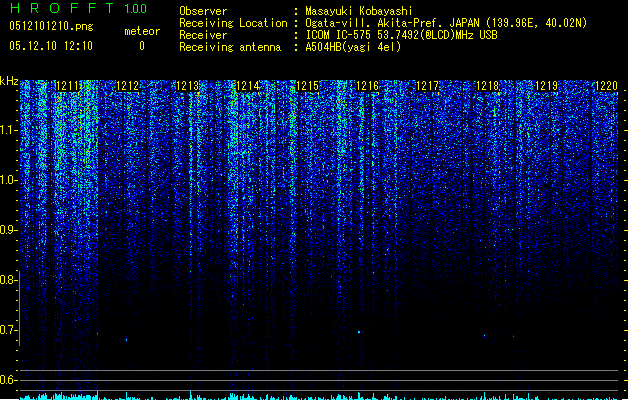Click the date stamp 05.12.10 12:10
This screenshot has height=400, width=629.
click(51, 46)
